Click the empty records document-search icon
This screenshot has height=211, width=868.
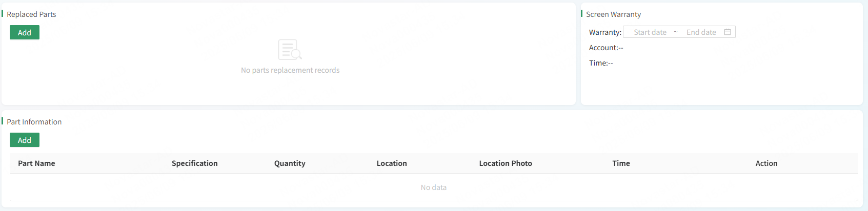coord(290,50)
